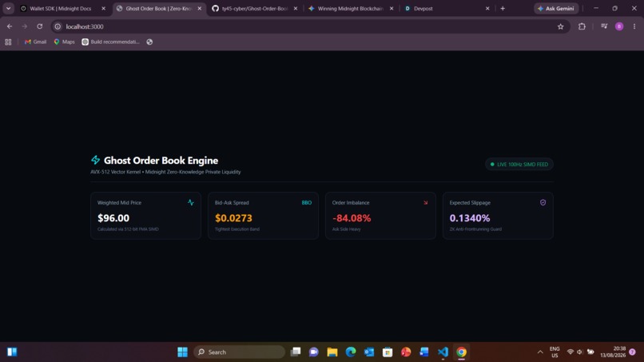Open Task View from the taskbar
The image size is (644, 362).
(296, 352)
